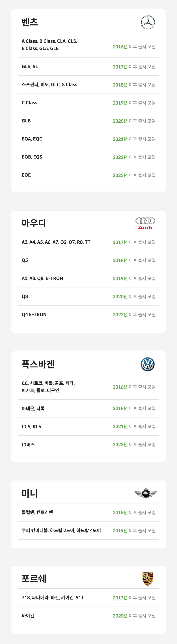Image resolution: width=177 pixels, height=644 pixels.
Task: Select the 포르쉐 section heading
Action: tap(34, 579)
